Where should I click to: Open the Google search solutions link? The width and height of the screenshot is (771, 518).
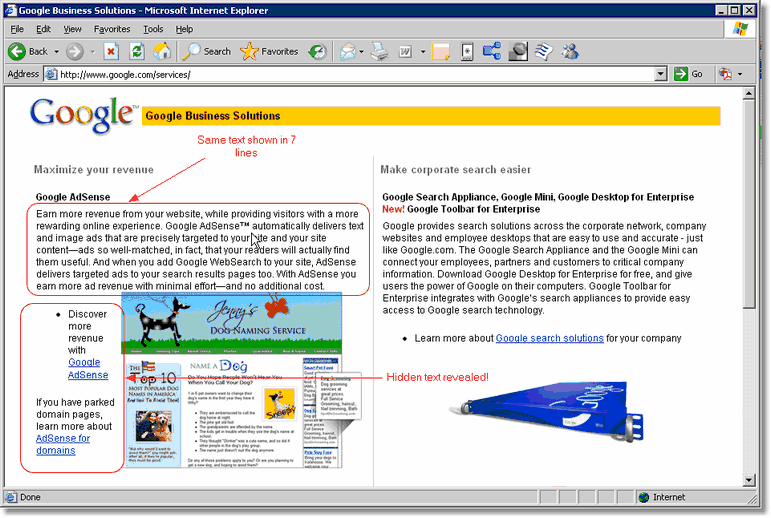click(x=549, y=338)
